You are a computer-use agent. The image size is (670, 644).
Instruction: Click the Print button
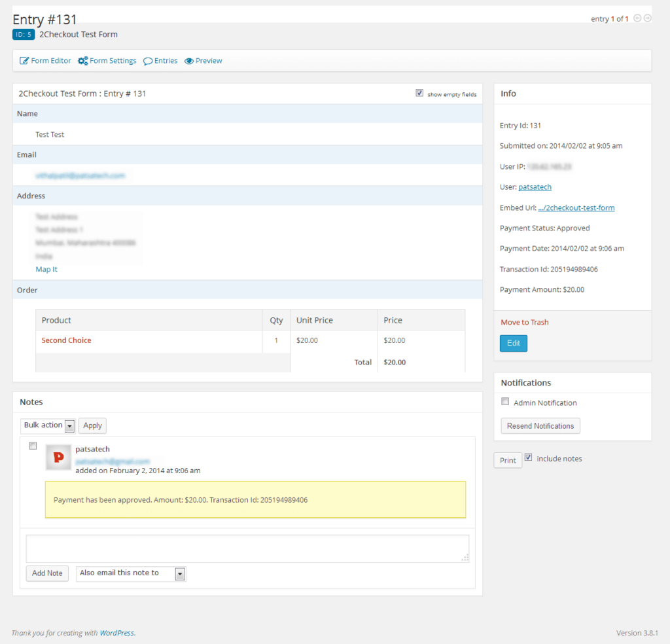(x=508, y=460)
